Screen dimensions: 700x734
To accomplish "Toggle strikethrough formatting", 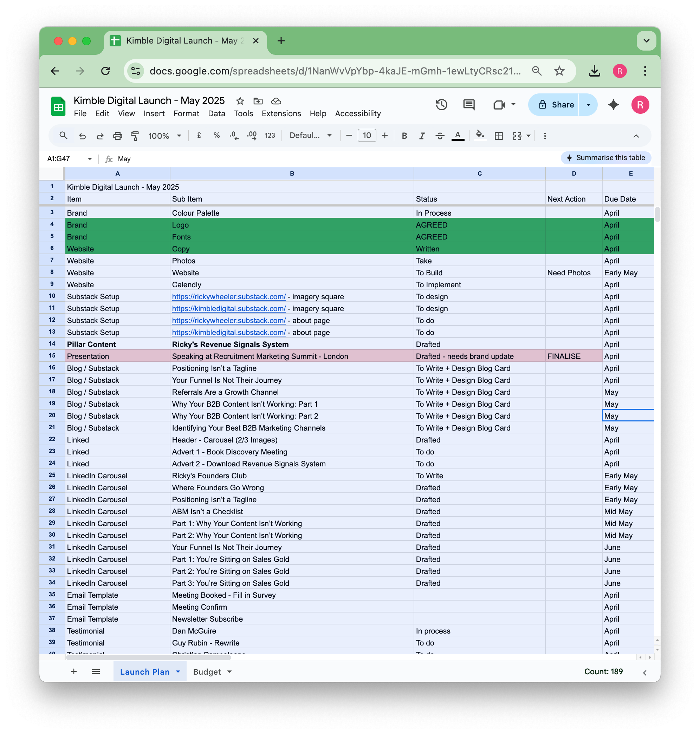I will point(440,136).
